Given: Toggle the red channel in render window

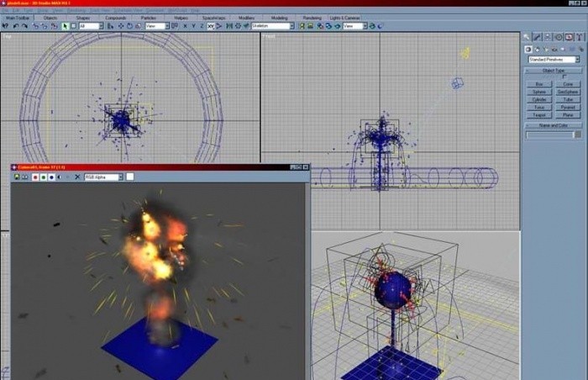Looking at the screenshot, I should 35,177.
